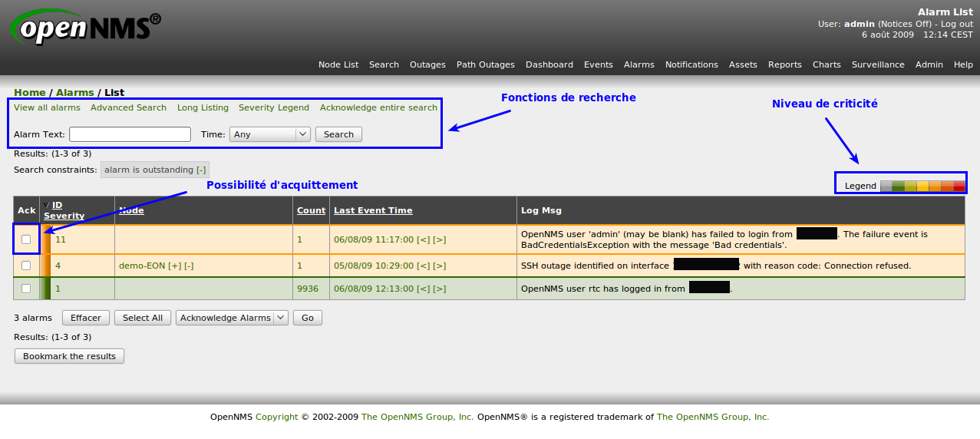Click [<] time filter for alarm 11
Screen dimensions: 980x439
point(423,239)
